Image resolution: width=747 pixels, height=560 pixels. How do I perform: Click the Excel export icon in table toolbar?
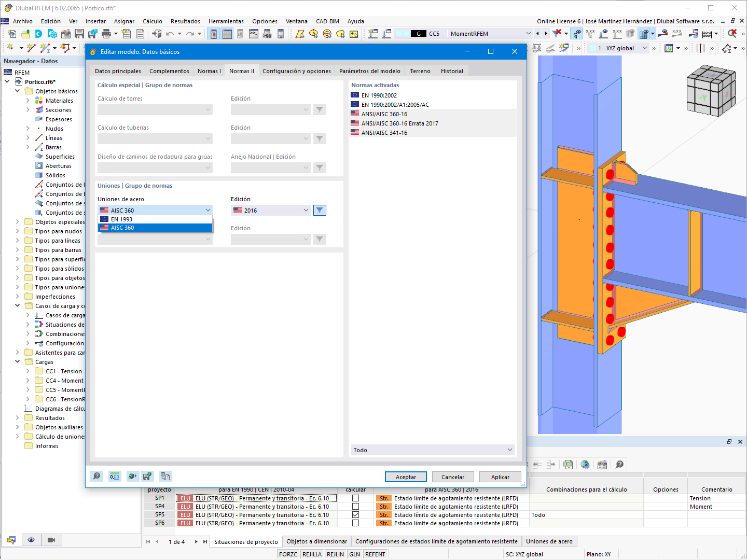[568, 465]
